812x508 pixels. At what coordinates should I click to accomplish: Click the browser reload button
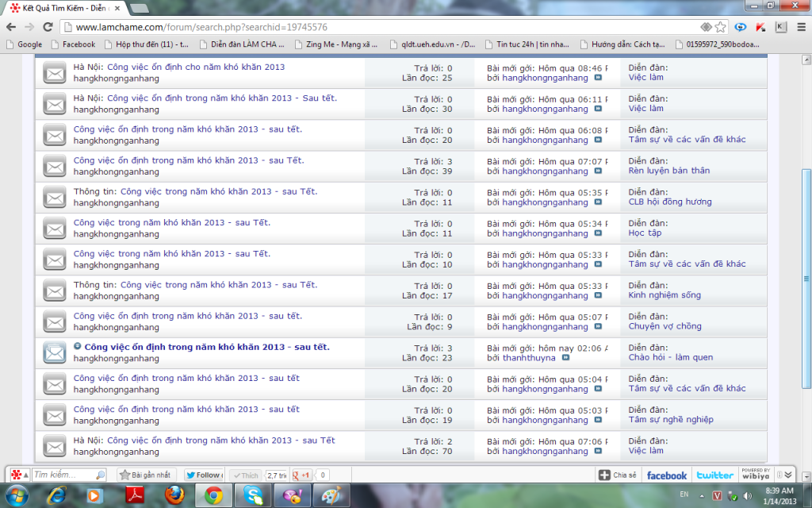(x=48, y=27)
